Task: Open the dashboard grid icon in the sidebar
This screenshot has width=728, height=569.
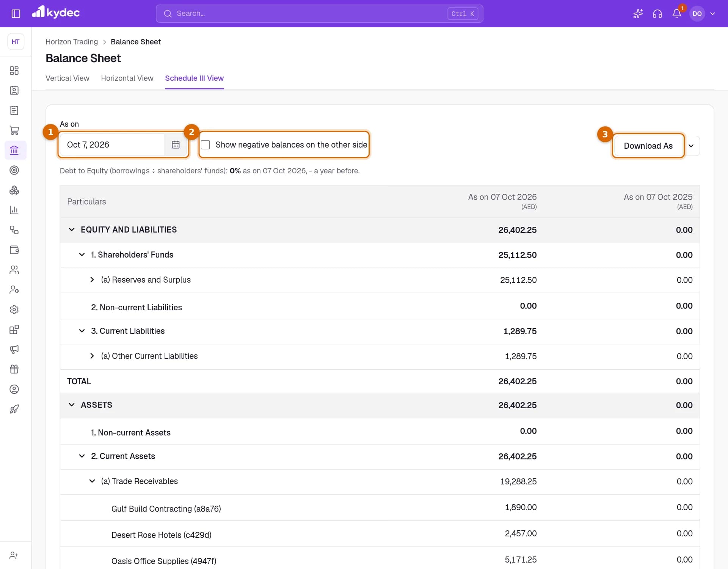Action: click(x=14, y=71)
